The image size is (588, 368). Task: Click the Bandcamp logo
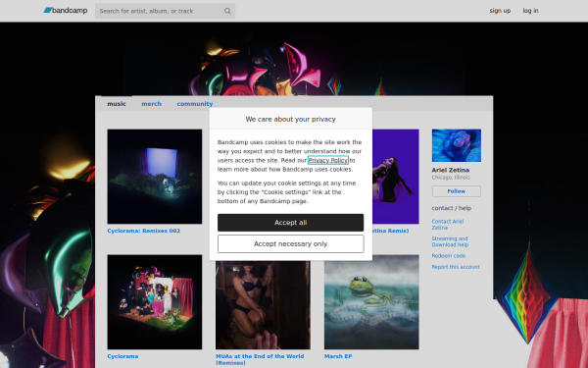66,11
